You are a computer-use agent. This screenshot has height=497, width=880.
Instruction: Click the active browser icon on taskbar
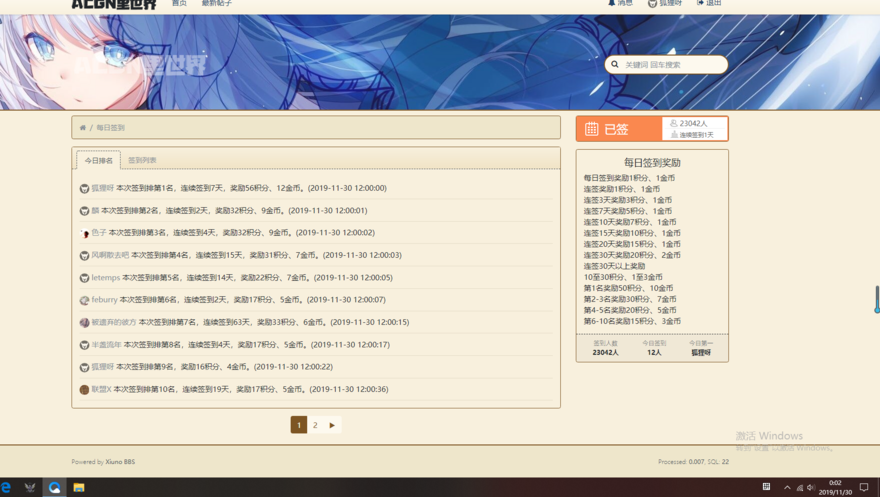click(54, 487)
